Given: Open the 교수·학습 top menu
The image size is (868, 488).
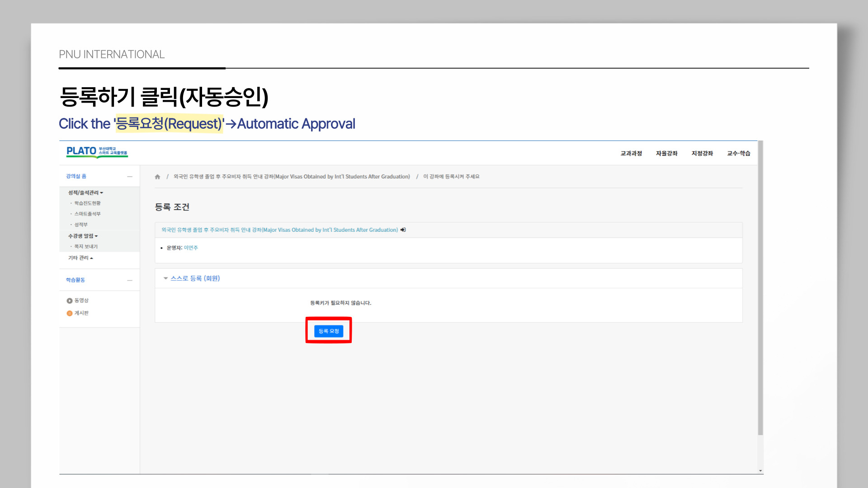Looking at the screenshot, I should pyautogui.click(x=738, y=154).
